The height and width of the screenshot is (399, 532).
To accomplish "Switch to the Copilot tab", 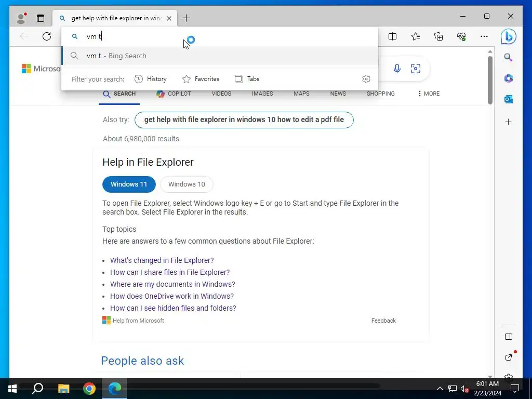I will [x=174, y=94].
